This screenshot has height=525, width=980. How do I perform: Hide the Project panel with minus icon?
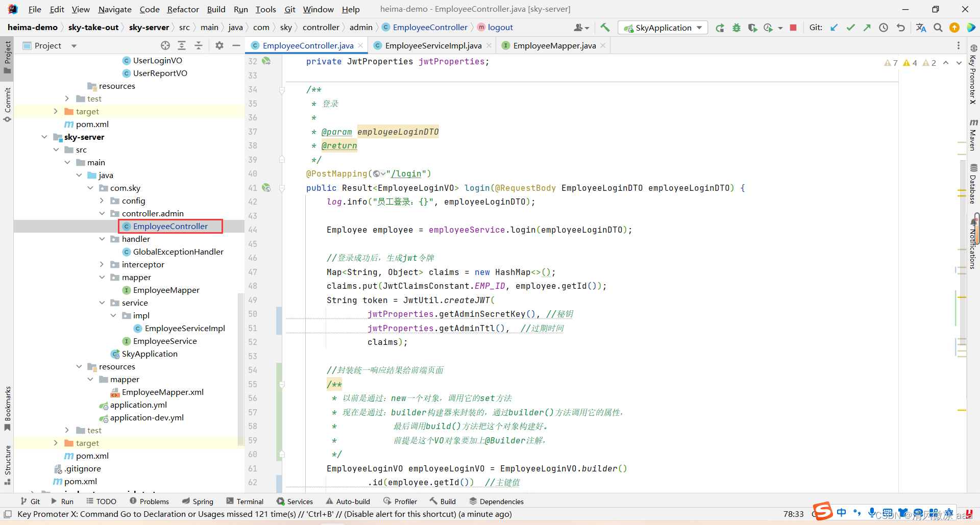pos(236,45)
